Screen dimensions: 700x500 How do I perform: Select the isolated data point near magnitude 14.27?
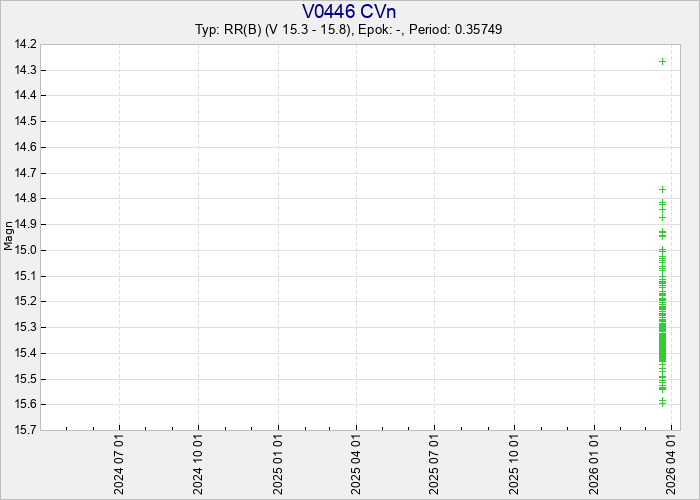tap(662, 61)
